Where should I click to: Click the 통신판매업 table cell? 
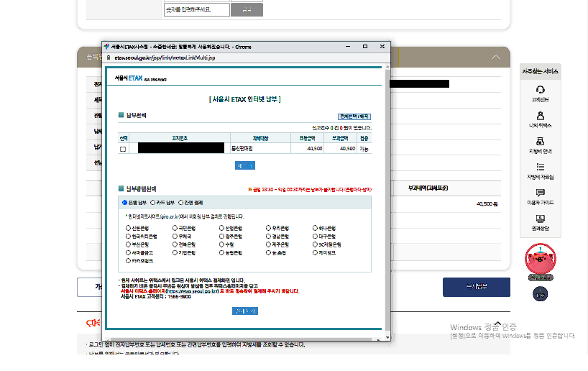point(260,149)
